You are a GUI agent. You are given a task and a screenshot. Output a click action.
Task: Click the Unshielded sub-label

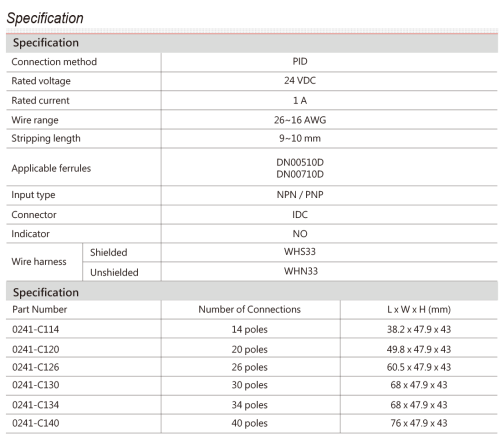click(x=114, y=272)
